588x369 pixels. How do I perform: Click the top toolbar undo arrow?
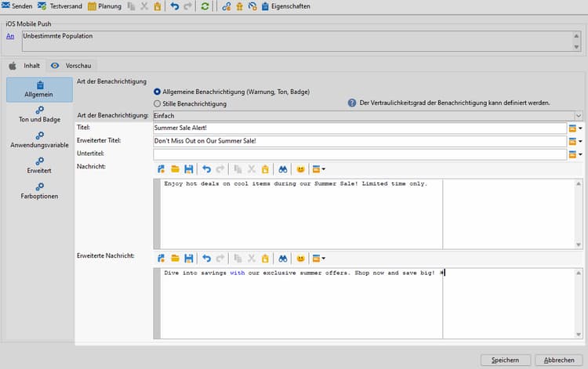(174, 6)
